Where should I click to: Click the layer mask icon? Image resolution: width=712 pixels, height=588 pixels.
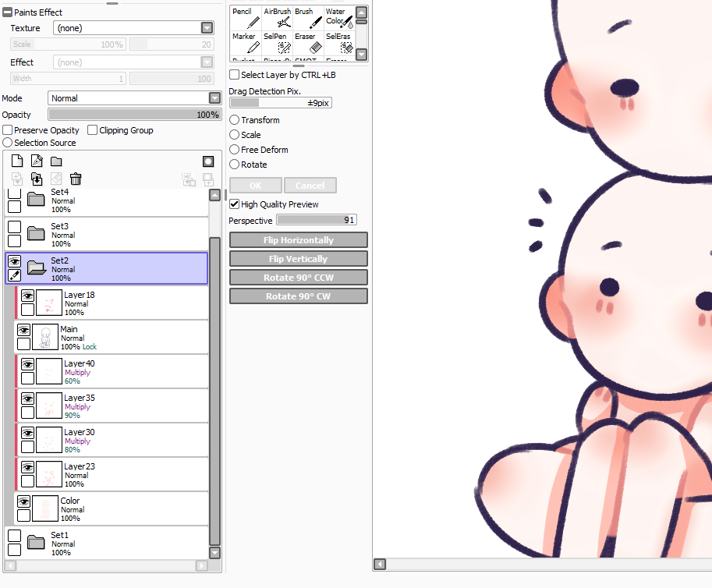click(208, 161)
